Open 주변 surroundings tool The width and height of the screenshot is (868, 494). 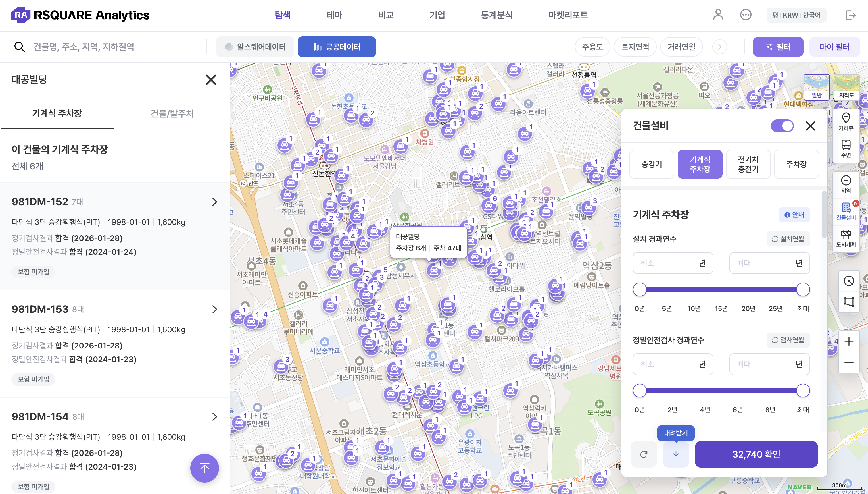tap(846, 148)
